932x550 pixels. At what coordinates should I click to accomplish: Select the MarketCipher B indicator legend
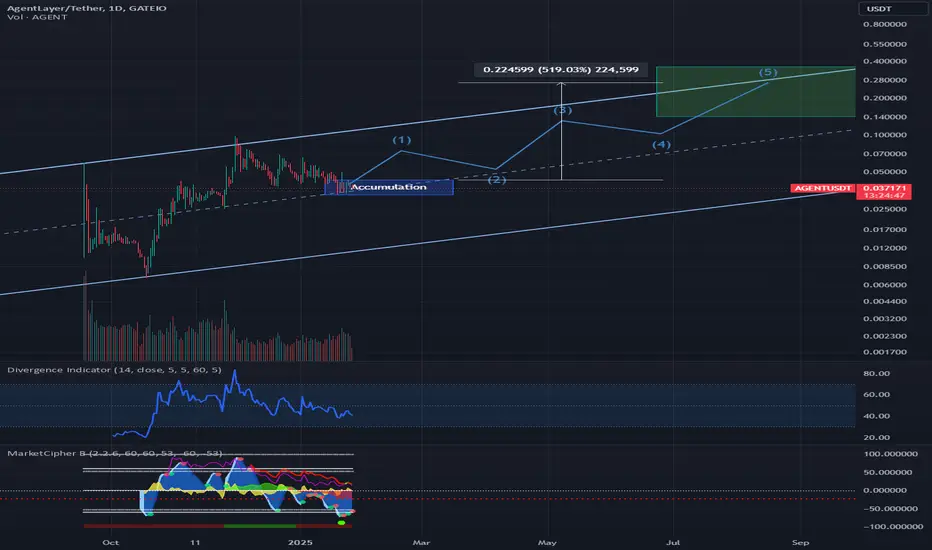click(115, 454)
